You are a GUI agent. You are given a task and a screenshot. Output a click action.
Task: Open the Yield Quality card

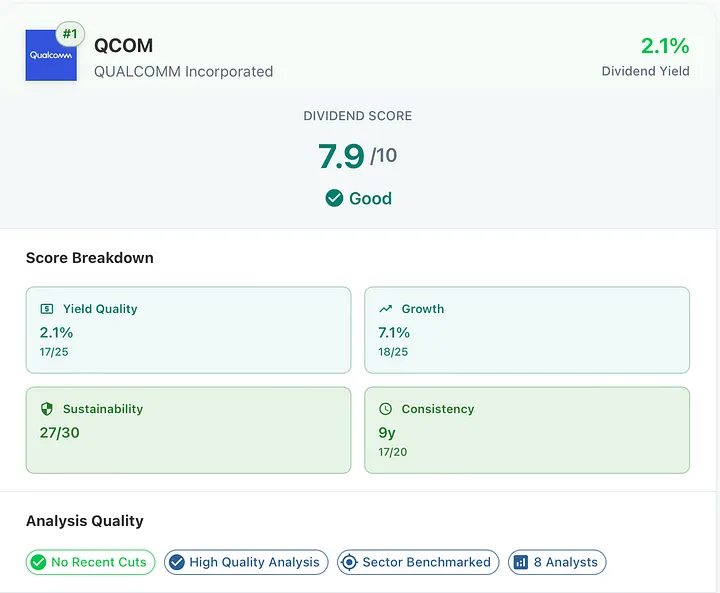pos(188,330)
